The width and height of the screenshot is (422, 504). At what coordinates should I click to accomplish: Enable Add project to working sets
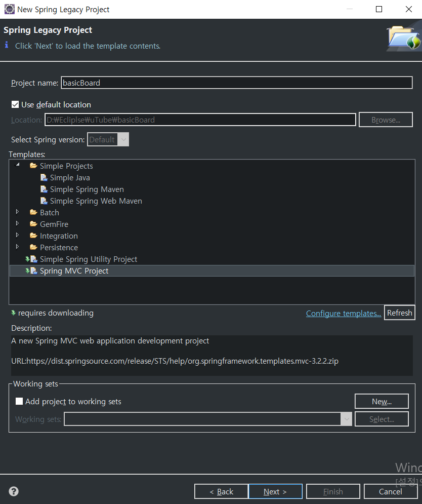click(19, 401)
